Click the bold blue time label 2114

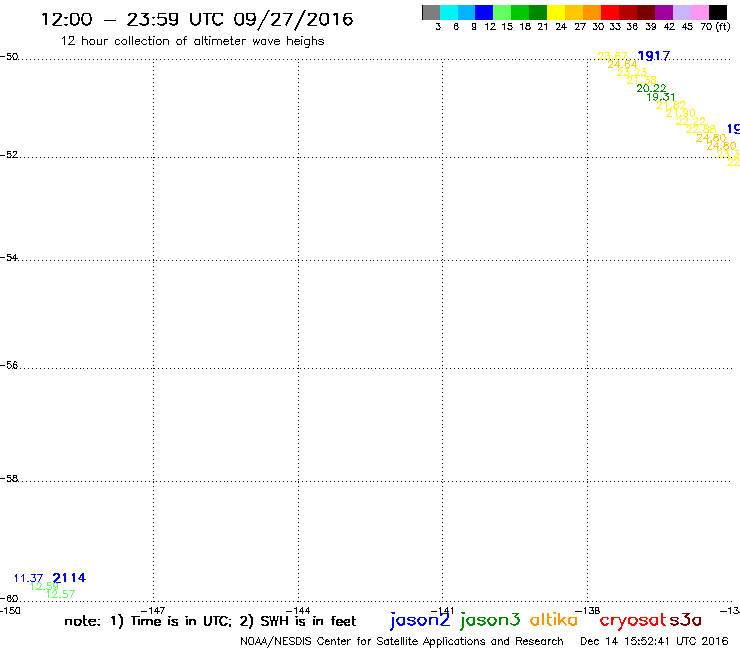click(x=69, y=578)
